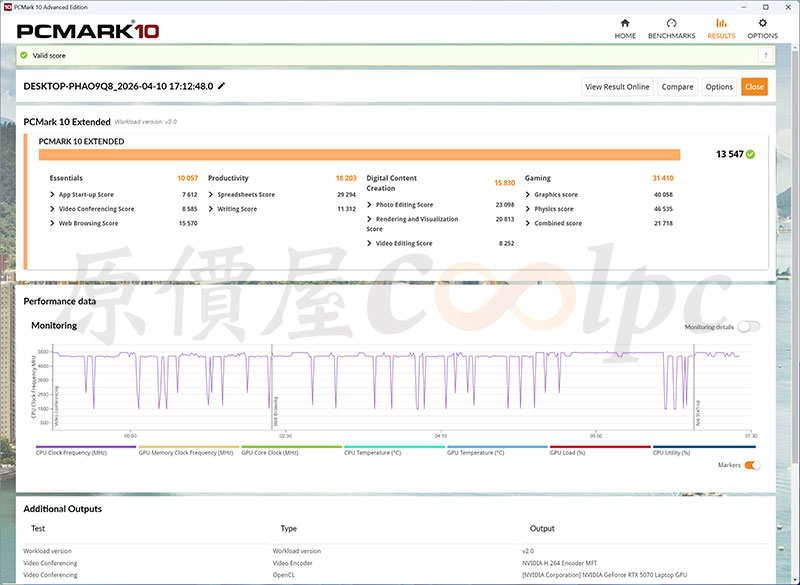
Task: Click the PCMark 10 logo
Action: coord(88,30)
